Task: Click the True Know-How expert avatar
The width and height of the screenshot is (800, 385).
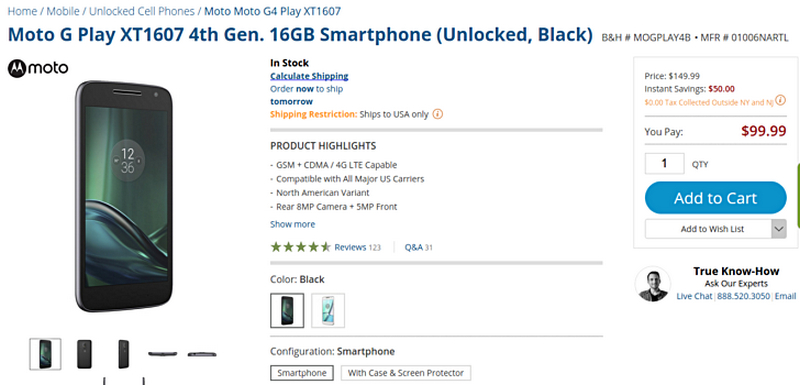Action: [653, 284]
